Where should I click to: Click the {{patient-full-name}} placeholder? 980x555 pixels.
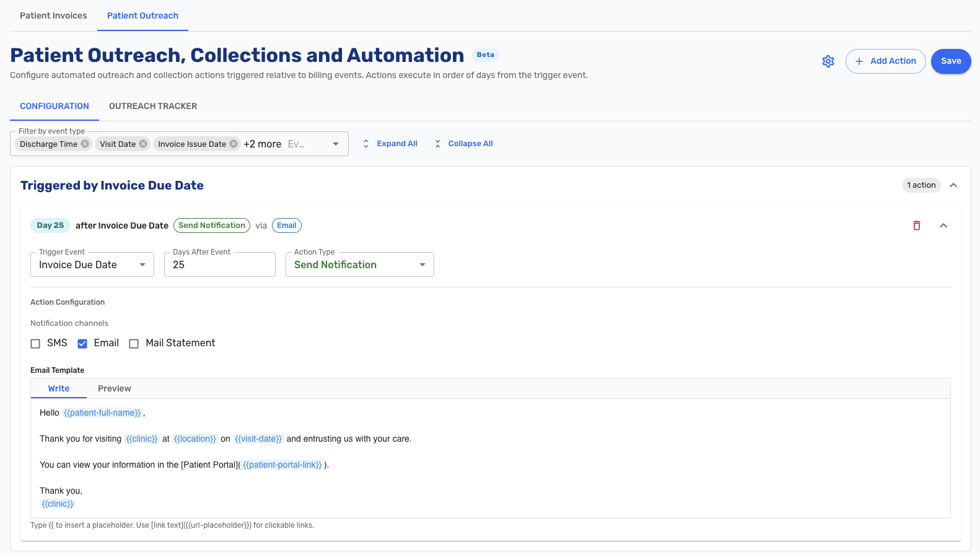(x=103, y=413)
